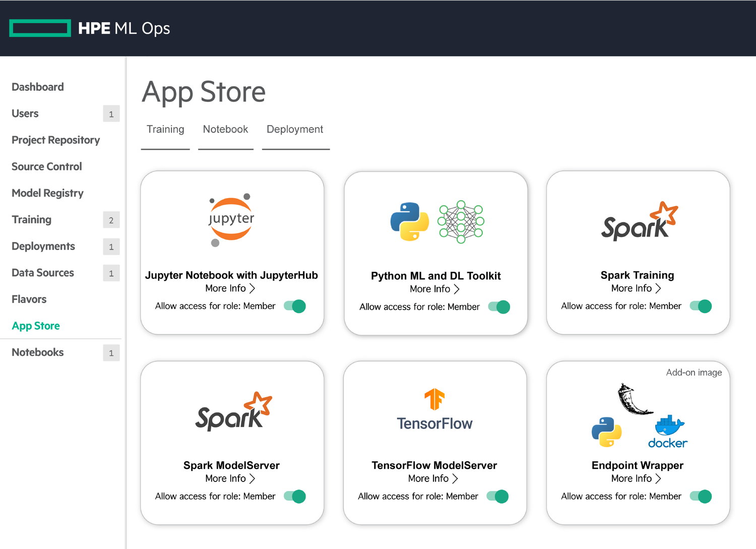
Task: Click the Python logo in Endpoint Wrapper card
Action: [606, 432]
